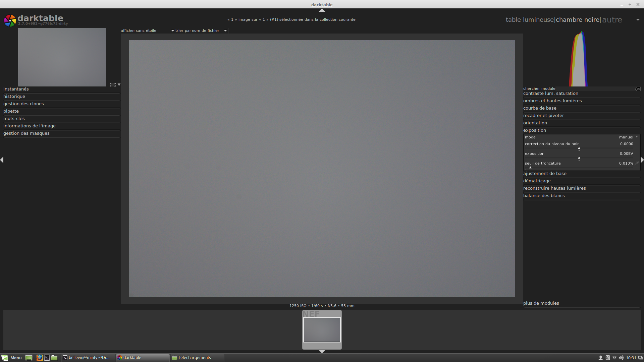
Task: Open the file manager quick-launch icon
Action: tap(54, 358)
